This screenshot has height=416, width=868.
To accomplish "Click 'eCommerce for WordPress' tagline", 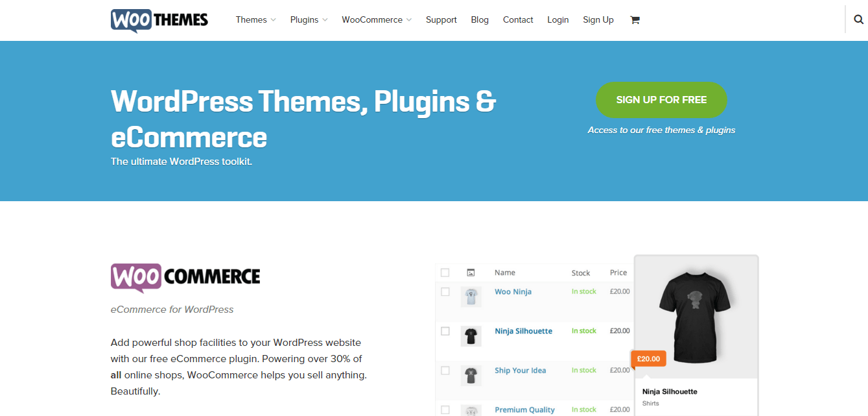I will click(172, 310).
